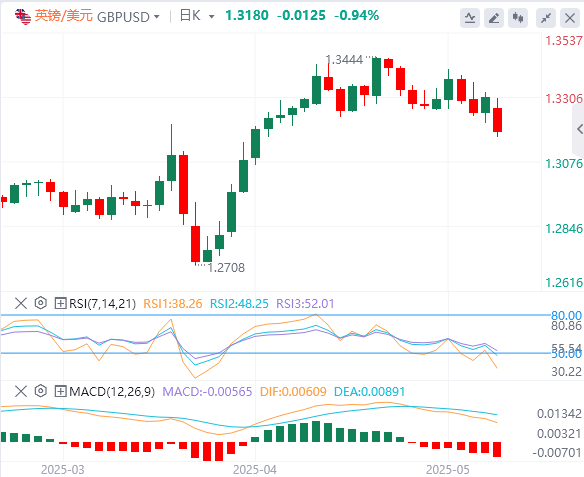The width and height of the screenshot is (584, 477).
Task: Select the 1.3444 high price candle
Action: [x=377, y=80]
